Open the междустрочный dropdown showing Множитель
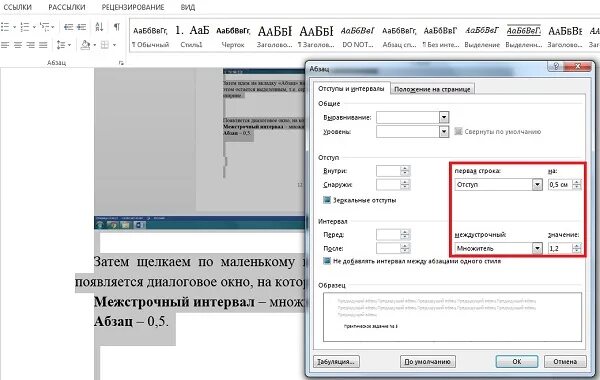 537,248
